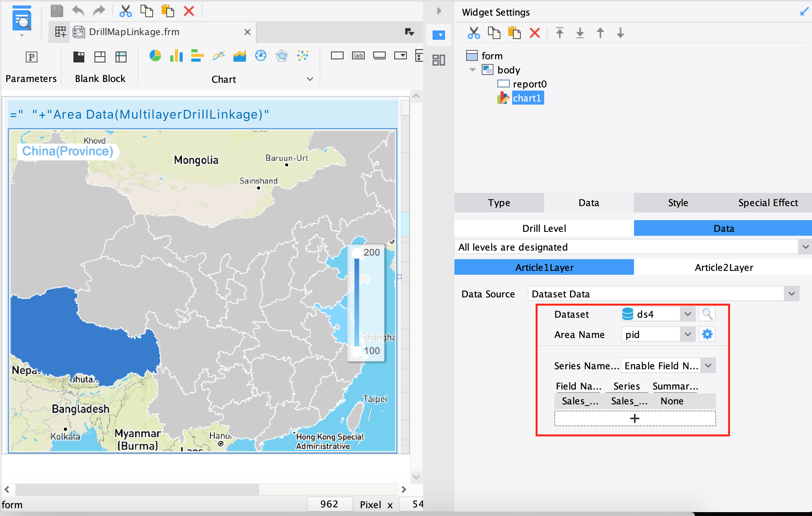Close the DrillMapLinkage.frm tab
812x516 pixels.
[x=247, y=32]
